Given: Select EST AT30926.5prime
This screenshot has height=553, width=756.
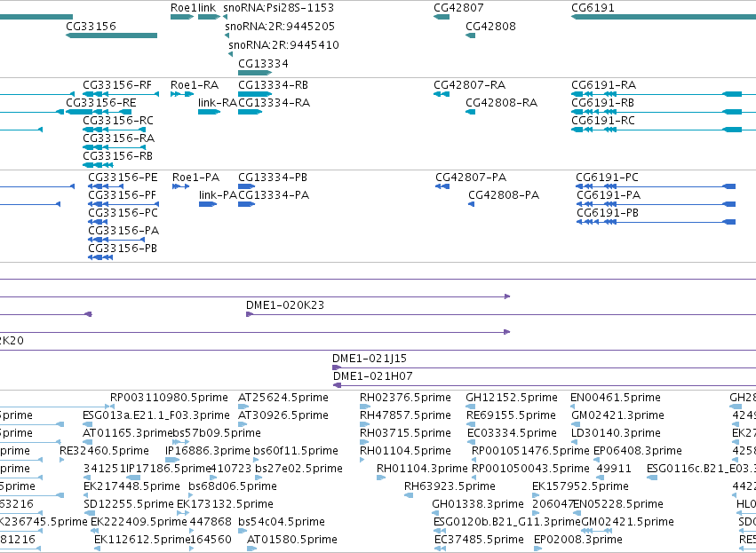Looking at the screenshot, I should pyautogui.click(x=283, y=415).
